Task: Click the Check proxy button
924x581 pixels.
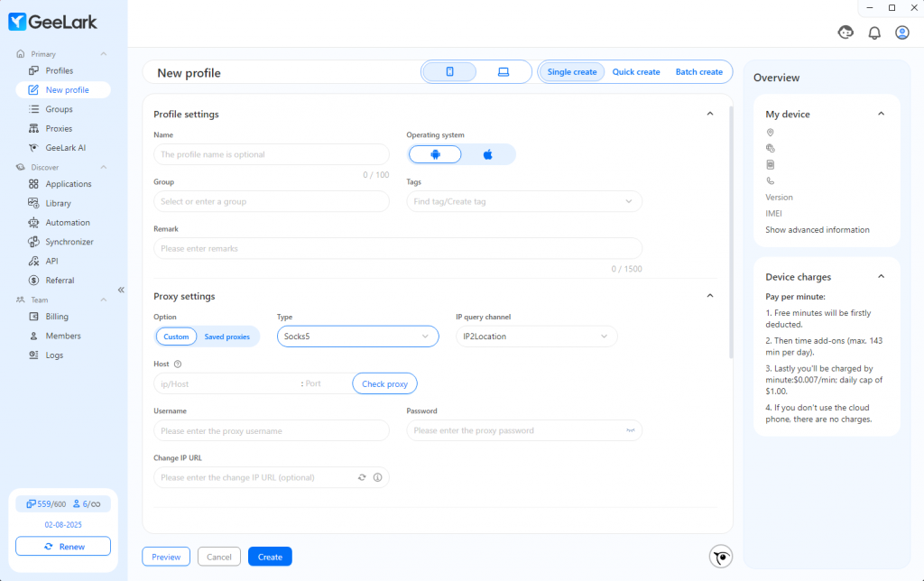Action: 384,383
